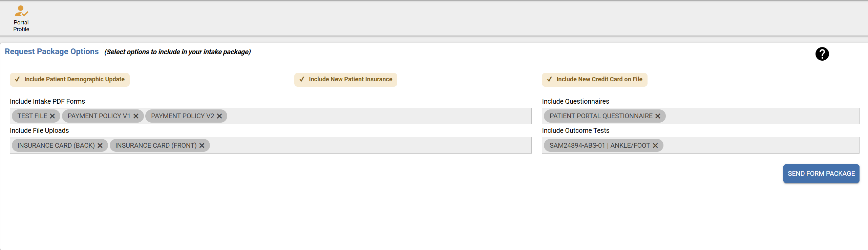The height and width of the screenshot is (250, 868).
Task: Toggle Include Patient Demographic Update
Action: (70, 80)
